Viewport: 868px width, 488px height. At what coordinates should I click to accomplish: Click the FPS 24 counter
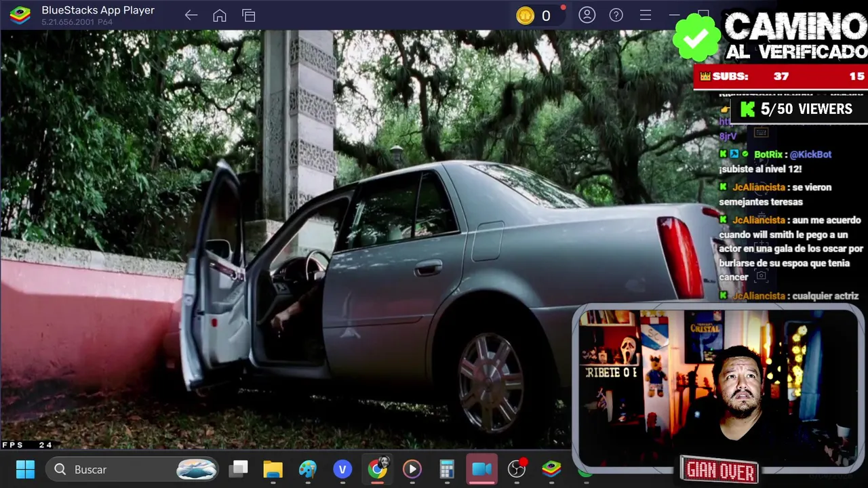27,445
